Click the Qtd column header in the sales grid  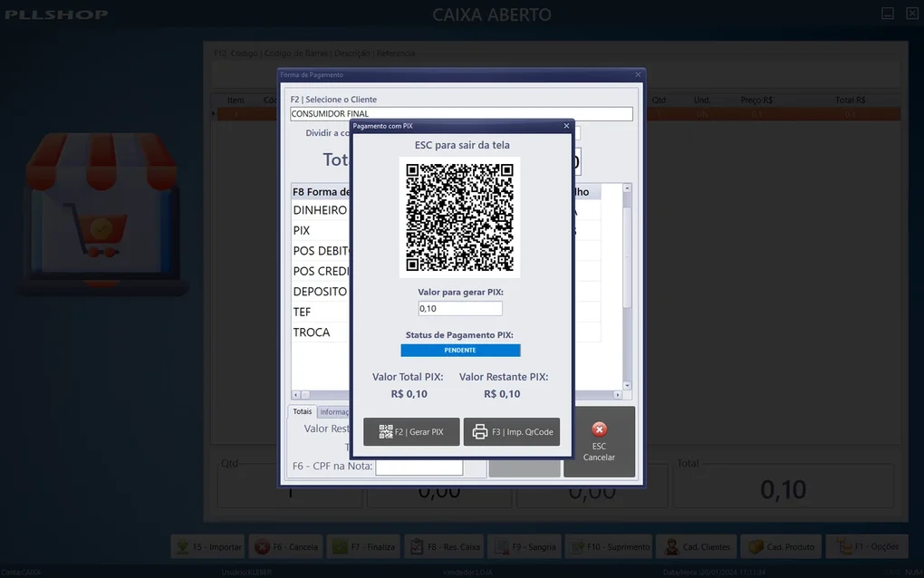coord(659,101)
